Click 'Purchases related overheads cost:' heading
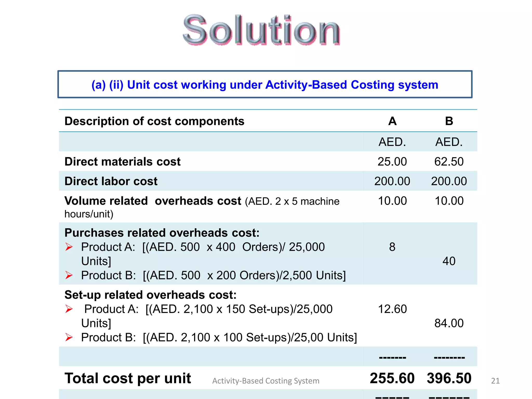The width and height of the screenshot is (532, 399). (x=162, y=233)
